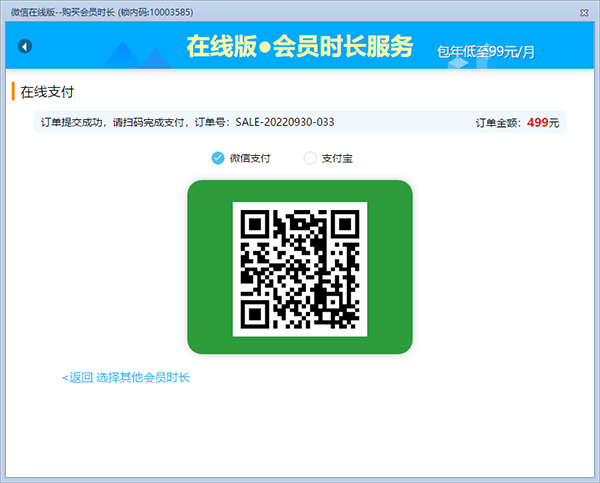The width and height of the screenshot is (600, 483).
Task: Click the 订单金额 label
Action: [496, 122]
